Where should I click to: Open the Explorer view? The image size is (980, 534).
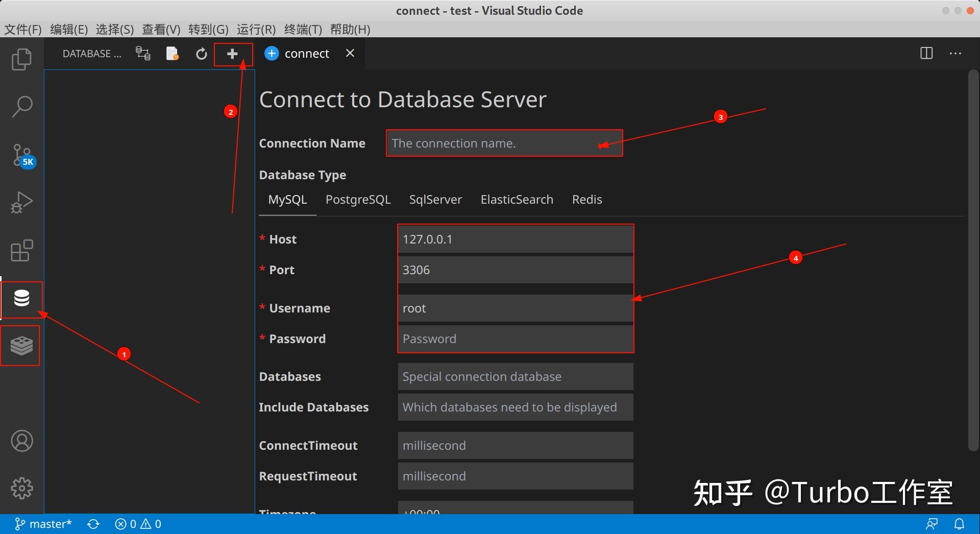tap(21, 59)
